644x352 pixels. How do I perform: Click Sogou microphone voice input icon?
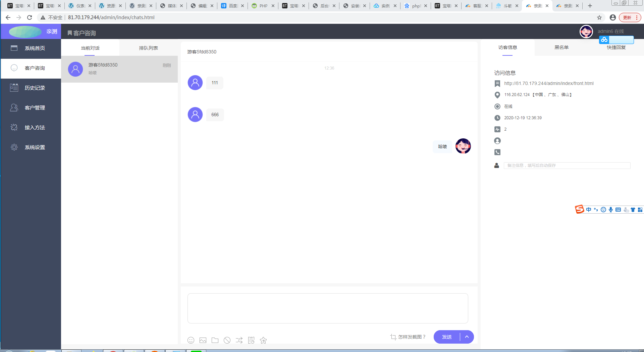[x=611, y=210]
